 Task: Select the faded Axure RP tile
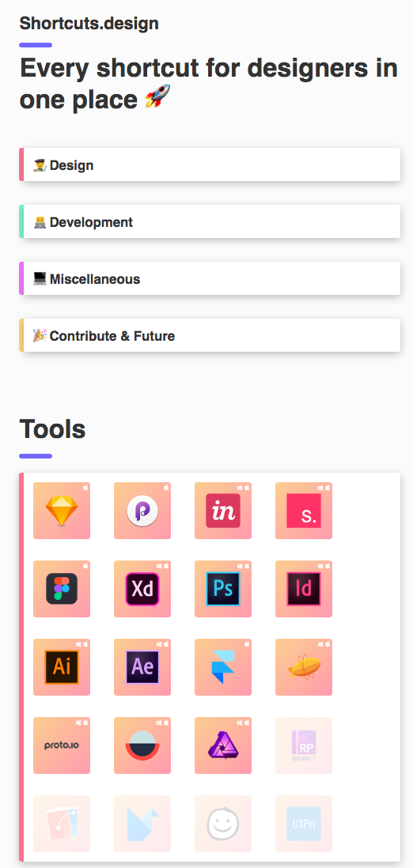click(304, 745)
